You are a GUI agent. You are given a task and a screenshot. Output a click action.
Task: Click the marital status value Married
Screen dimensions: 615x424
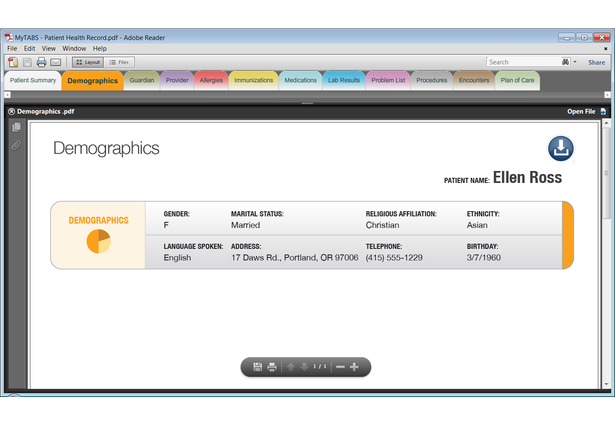click(x=246, y=225)
